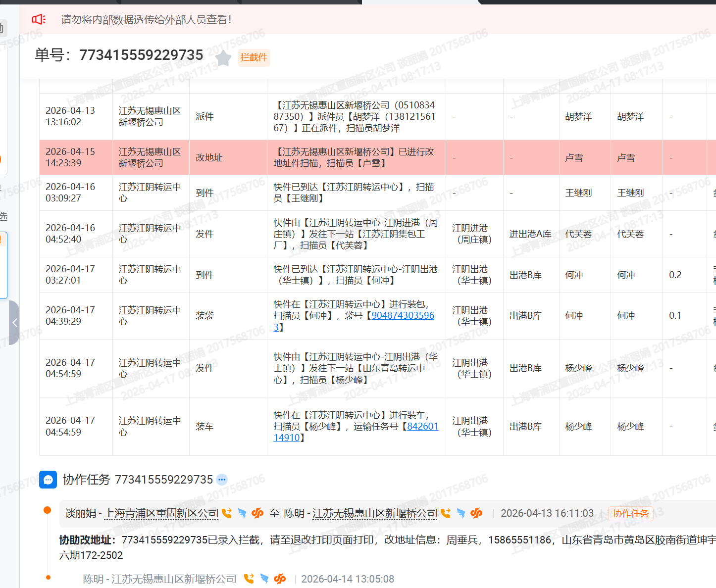Click the red announcement speaker icon

point(38,19)
